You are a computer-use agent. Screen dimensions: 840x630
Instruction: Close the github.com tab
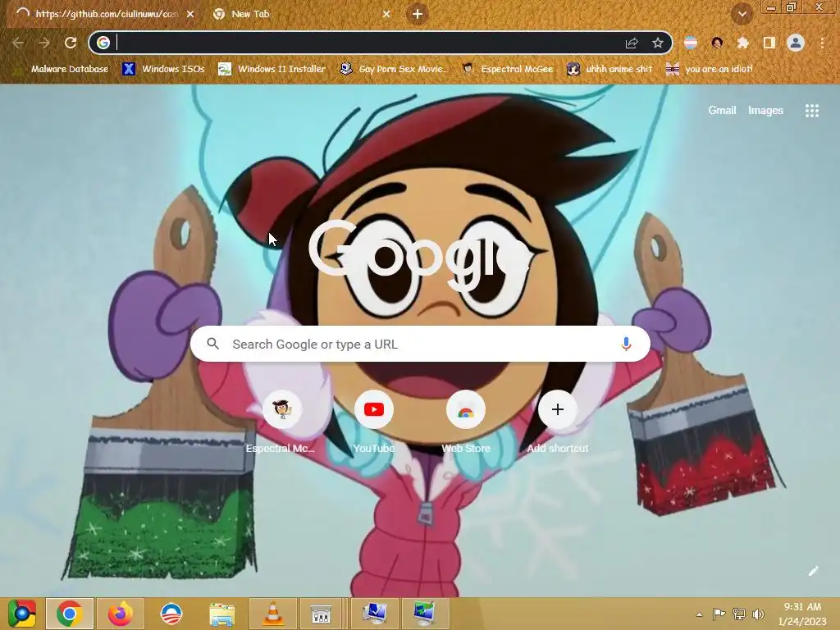coord(190,15)
